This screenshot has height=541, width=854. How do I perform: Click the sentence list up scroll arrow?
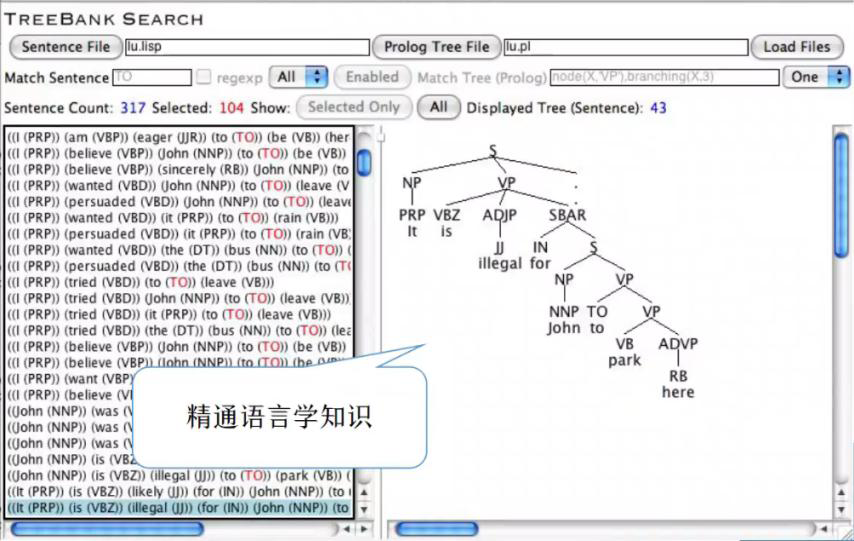(364, 493)
